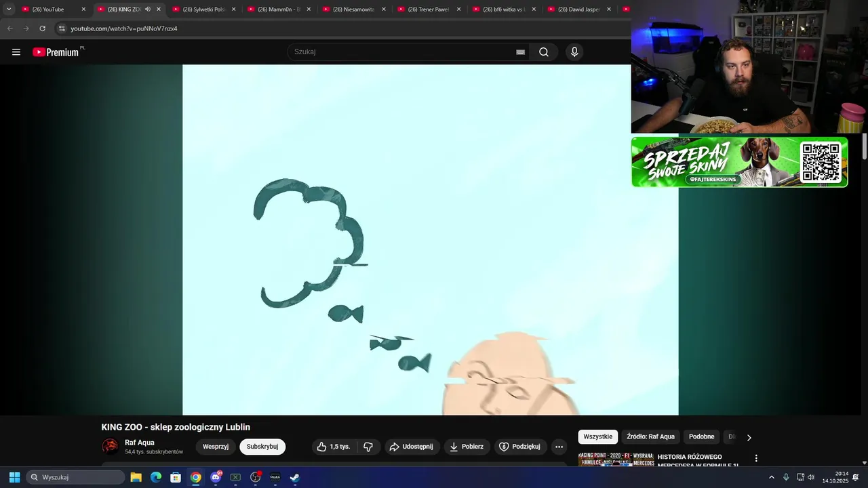Select the Podobne filter chip
Screen dimensions: 868x488
click(x=702, y=436)
